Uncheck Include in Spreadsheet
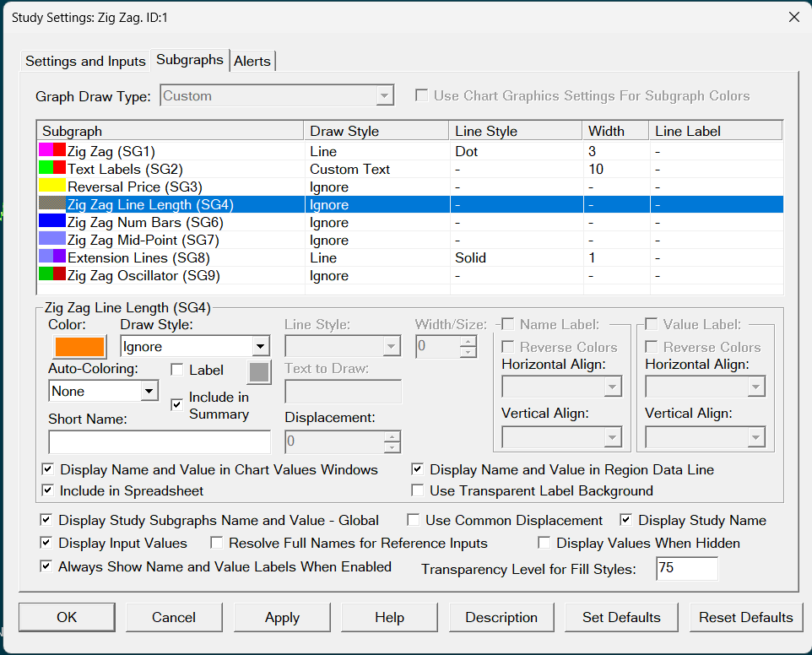 47,490
